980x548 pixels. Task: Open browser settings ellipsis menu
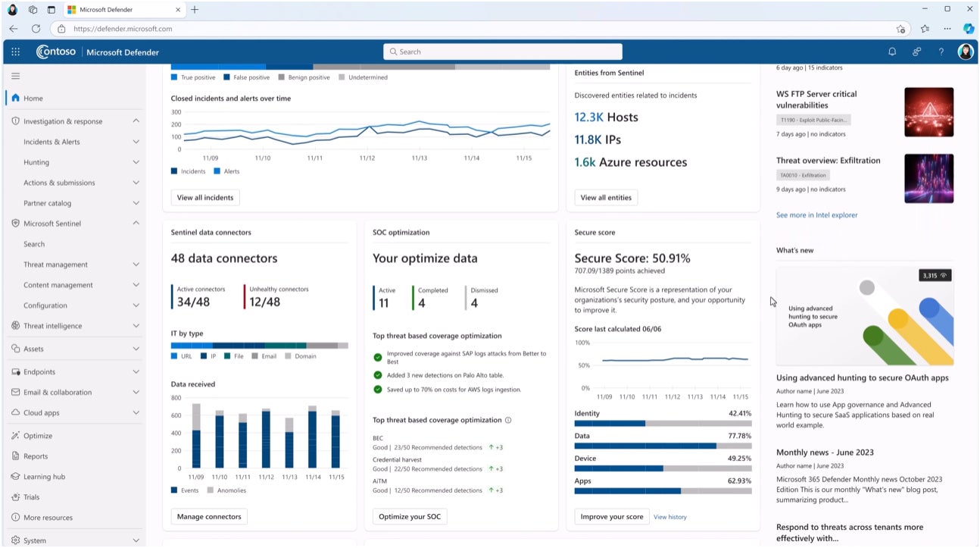click(947, 29)
